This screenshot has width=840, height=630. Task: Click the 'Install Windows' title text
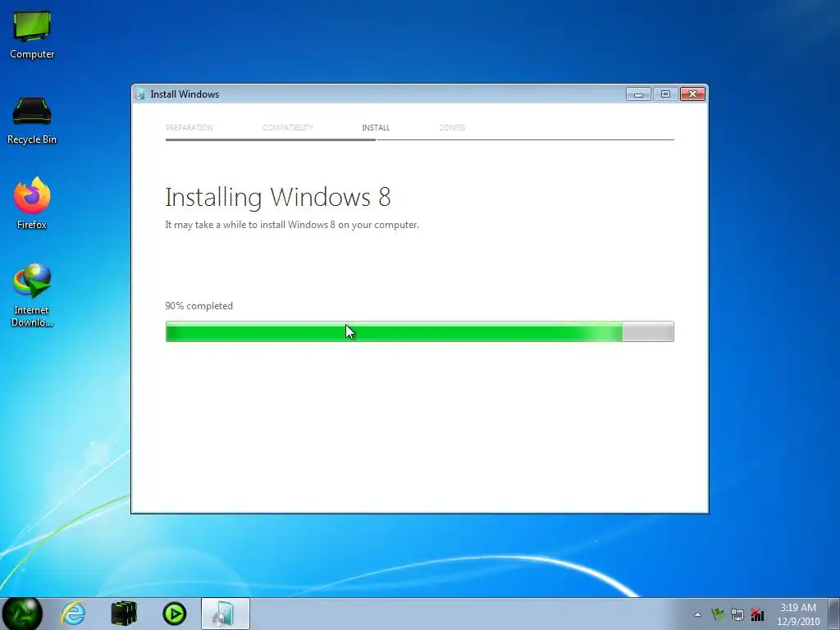click(185, 94)
